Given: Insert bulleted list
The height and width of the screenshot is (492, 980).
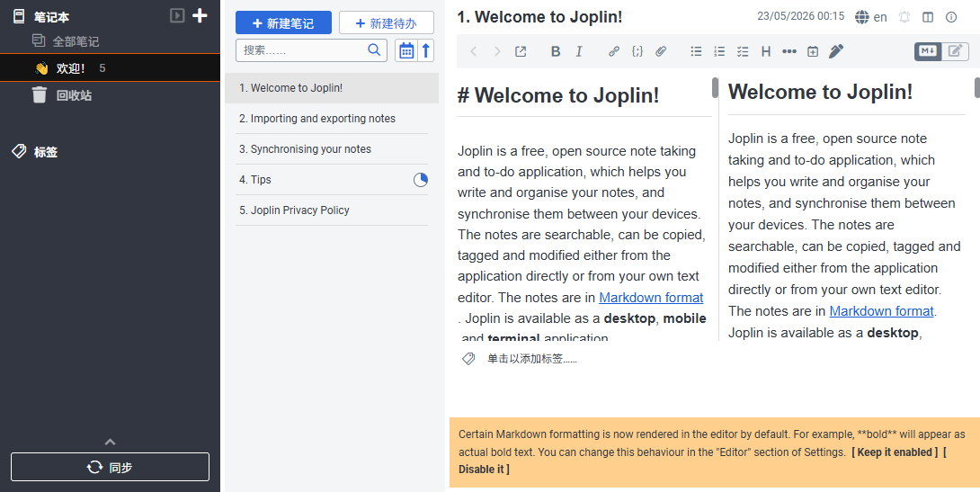Looking at the screenshot, I should click(696, 51).
